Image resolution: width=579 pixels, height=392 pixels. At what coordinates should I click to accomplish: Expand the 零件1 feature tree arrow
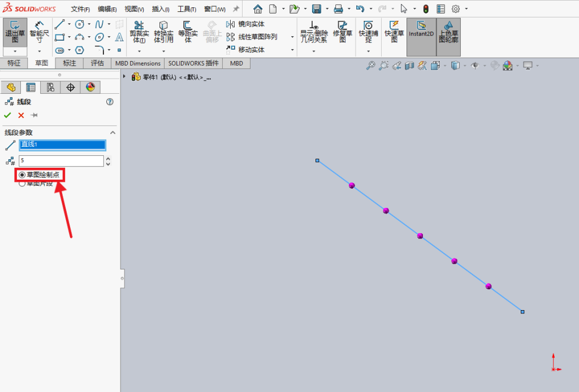(124, 77)
